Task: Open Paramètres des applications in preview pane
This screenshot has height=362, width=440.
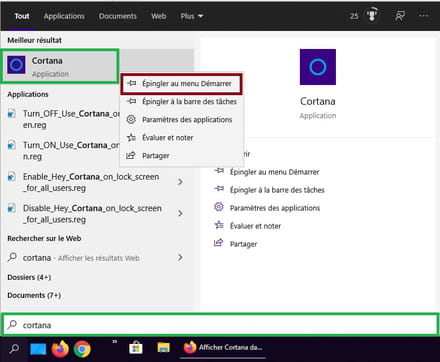Action: click(275, 208)
